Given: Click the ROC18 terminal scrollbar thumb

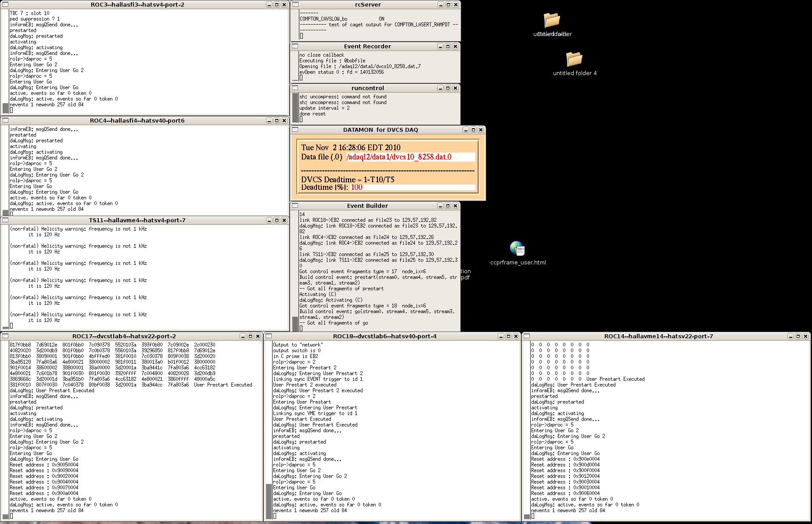Looking at the screenshot, I should (269, 501).
